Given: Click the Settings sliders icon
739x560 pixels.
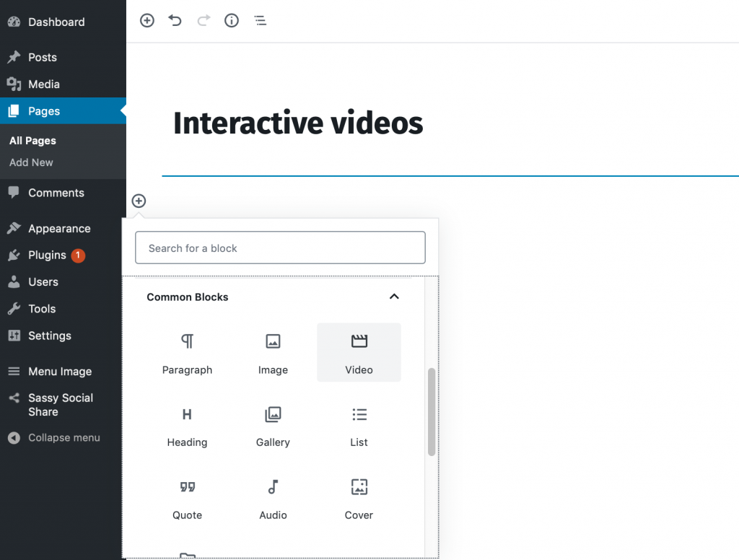Looking at the screenshot, I should coord(14,335).
